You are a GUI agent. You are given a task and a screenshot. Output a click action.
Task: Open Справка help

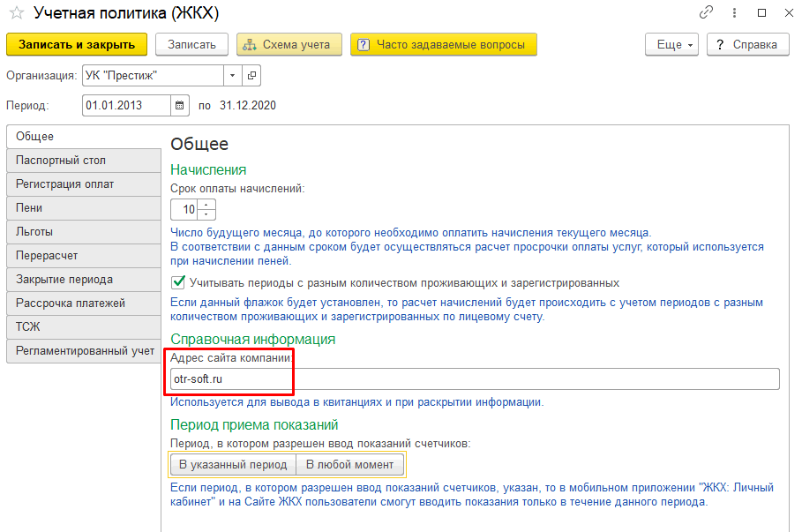[747, 44]
